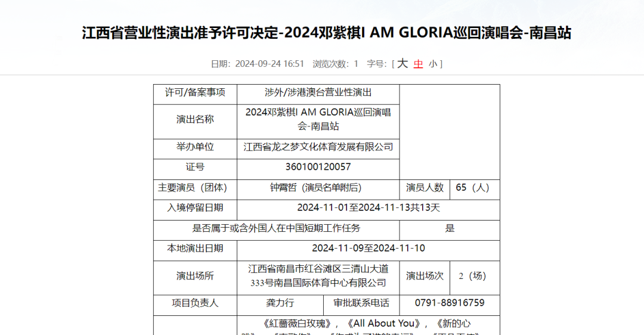Image resolution: width=644 pixels, height=335 pixels.
Task: Click the 演出名称 value cell in the table
Action: click(318, 119)
